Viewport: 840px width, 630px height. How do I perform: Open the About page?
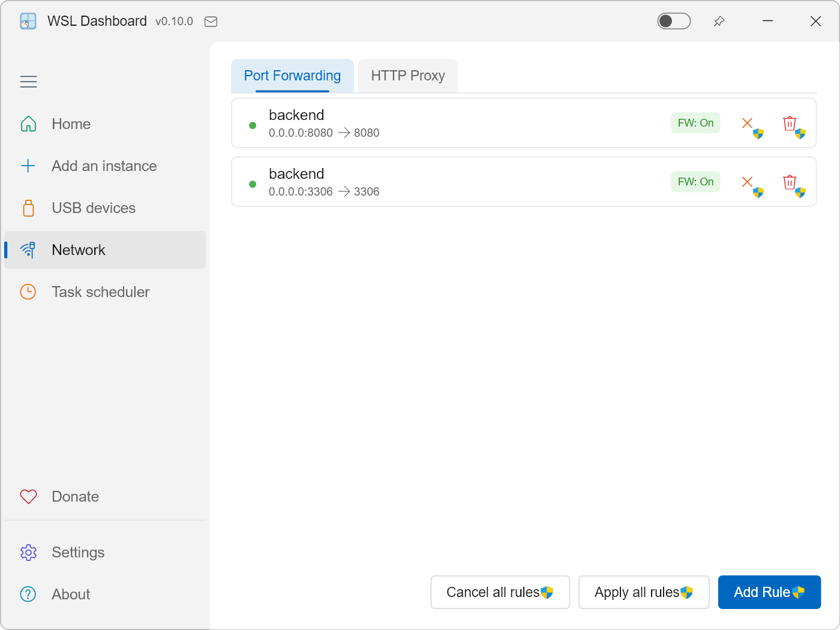pos(105,595)
